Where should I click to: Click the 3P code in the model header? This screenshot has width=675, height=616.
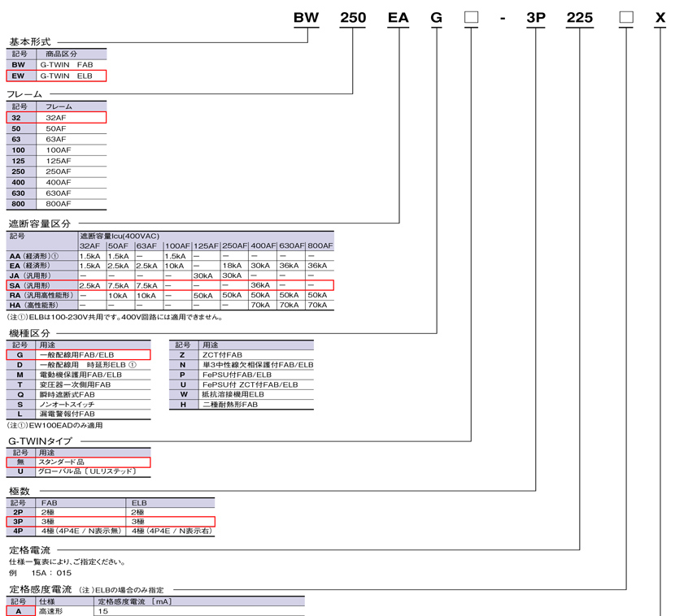tap(536, 18)
